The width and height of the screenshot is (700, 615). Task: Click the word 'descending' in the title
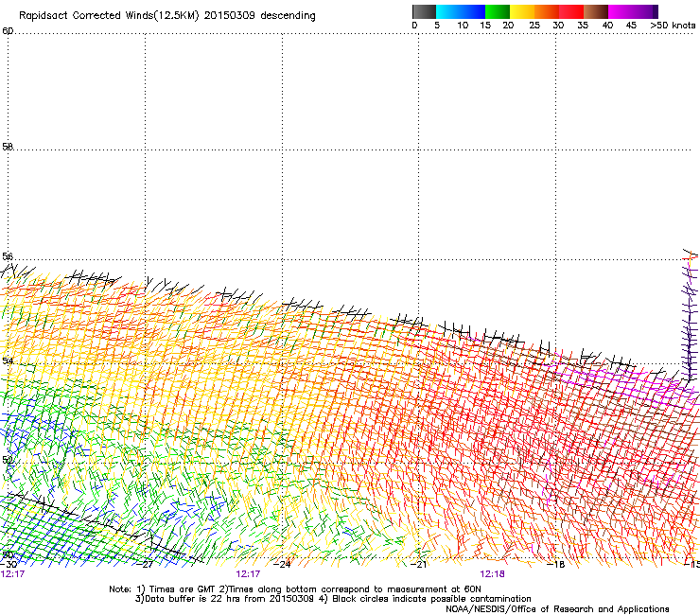tap(288, 16)
